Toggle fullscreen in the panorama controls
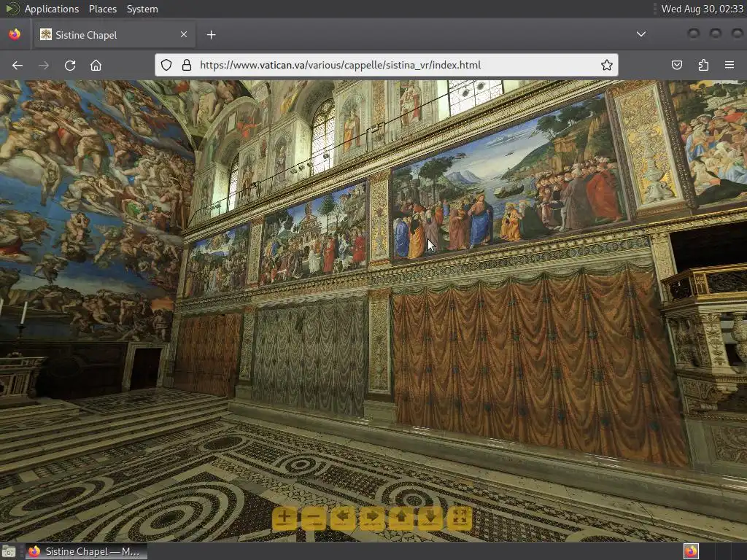 [460, 518]
